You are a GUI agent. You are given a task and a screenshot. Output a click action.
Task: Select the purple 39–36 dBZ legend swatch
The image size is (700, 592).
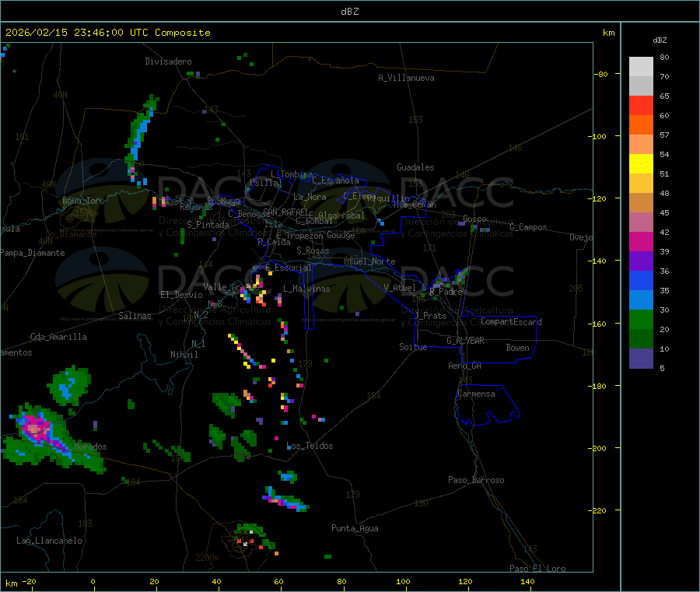pos(641,261)
